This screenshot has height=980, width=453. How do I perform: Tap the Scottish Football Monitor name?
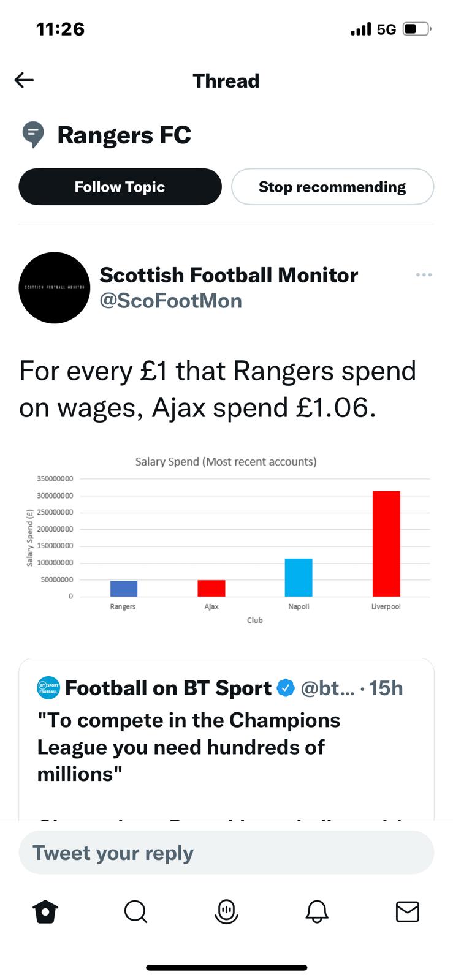tap(229, 275)
